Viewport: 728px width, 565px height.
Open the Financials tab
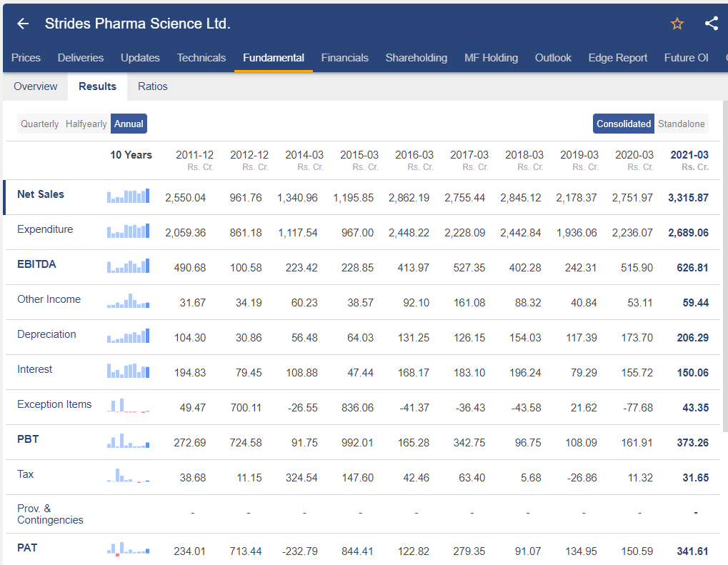click(345, 58)
